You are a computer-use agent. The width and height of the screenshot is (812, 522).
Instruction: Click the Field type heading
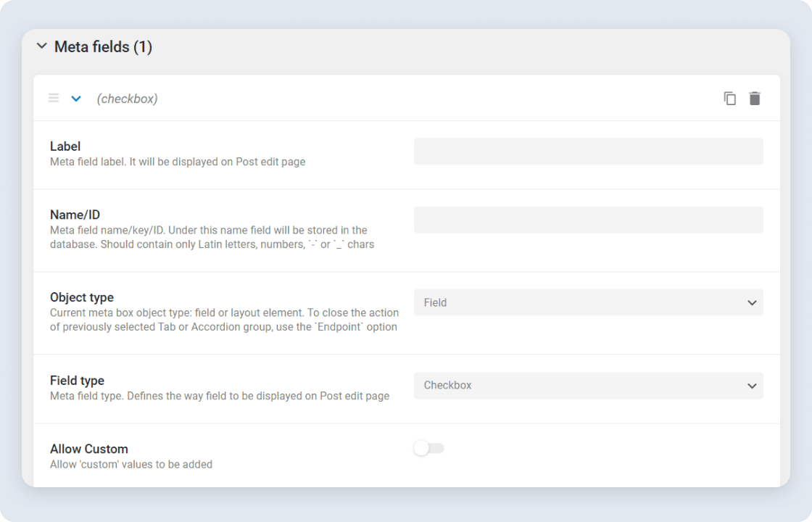(77, 381)
